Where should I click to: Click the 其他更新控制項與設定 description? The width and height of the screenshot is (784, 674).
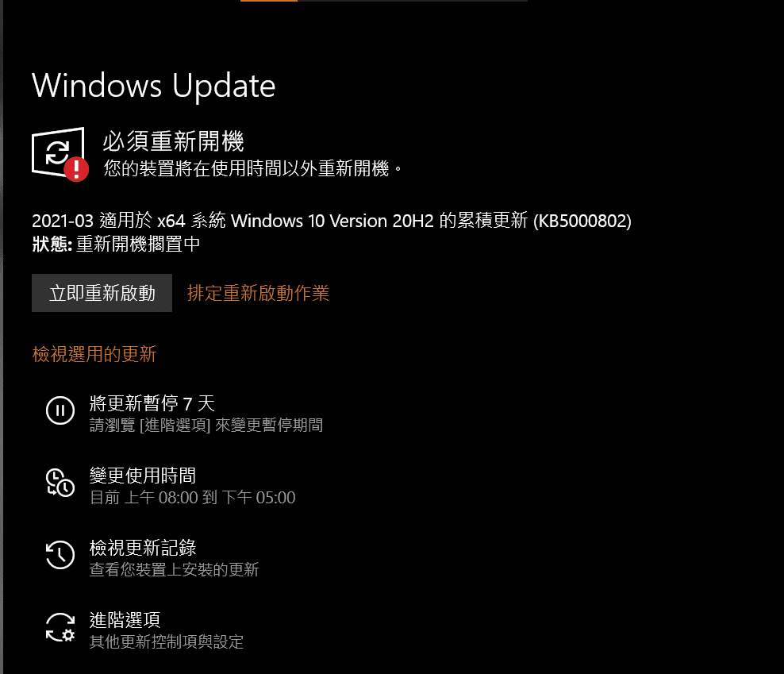point(166,641)
